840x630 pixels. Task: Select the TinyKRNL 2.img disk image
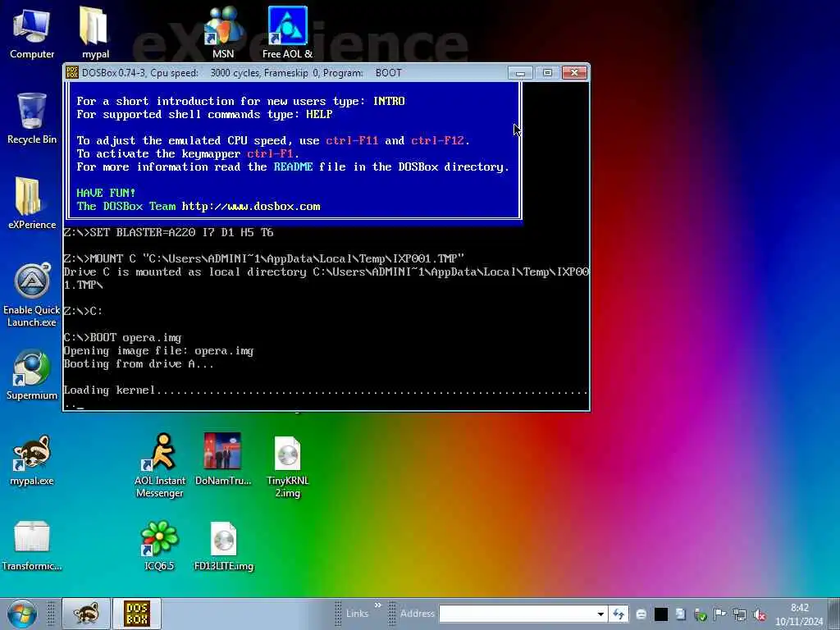(288, 467)
